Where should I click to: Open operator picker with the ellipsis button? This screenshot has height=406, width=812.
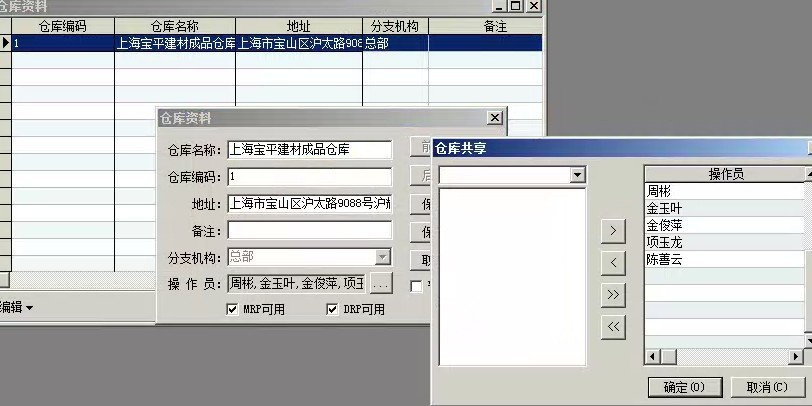pyautogui.click(x=382, y=284)
